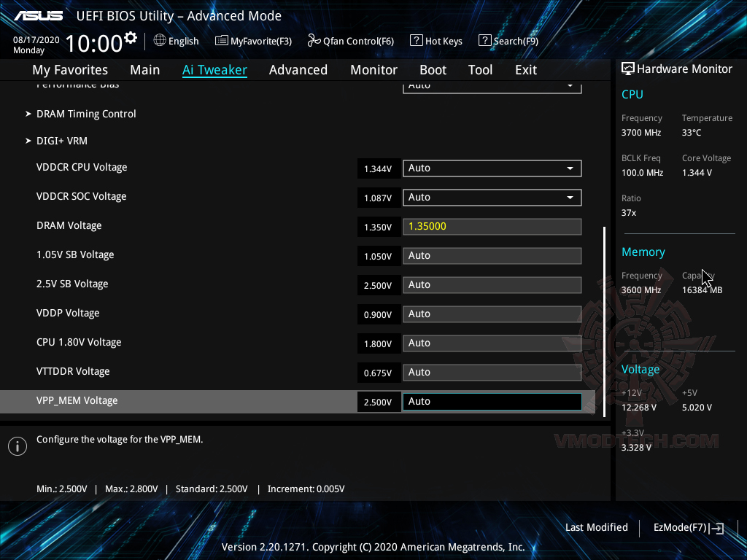Screen dimensions: 747x560
Task: Click the Hardware Monitor panel icon
Action: click(x=627, y=68)
